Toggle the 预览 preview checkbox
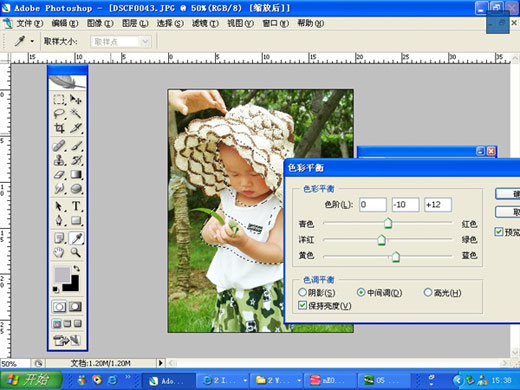520x390 pixels. click(x=499, y=232)
